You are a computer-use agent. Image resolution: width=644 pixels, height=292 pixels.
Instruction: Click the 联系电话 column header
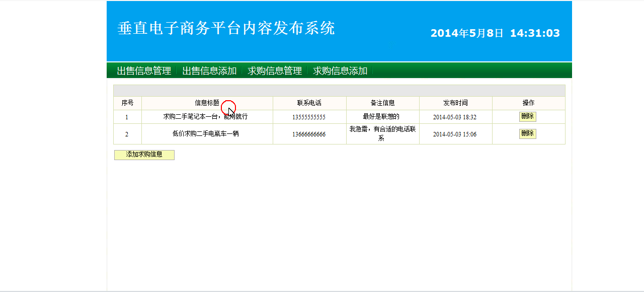(309, 103)
